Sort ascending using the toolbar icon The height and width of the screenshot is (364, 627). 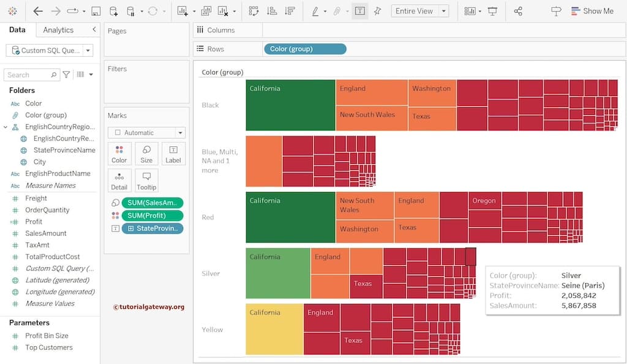[x=272, y=11]
